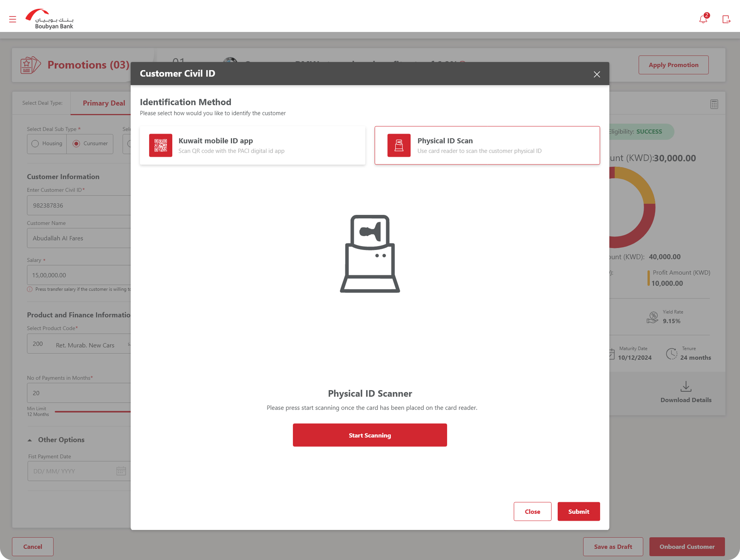Click the logout icon in header
The image size is (740, 560).
[726, 19]
